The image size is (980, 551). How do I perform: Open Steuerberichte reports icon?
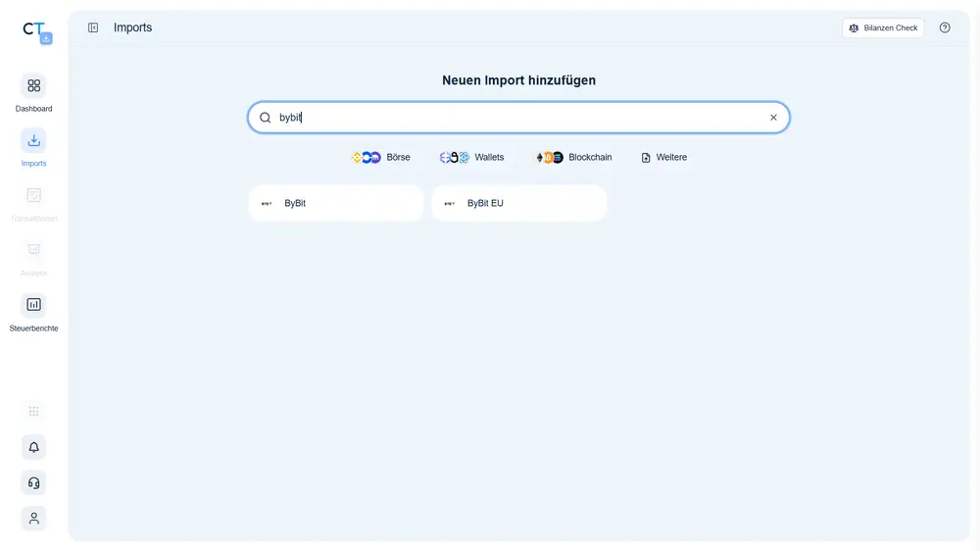pyautogui.click(x=33, y=305)
